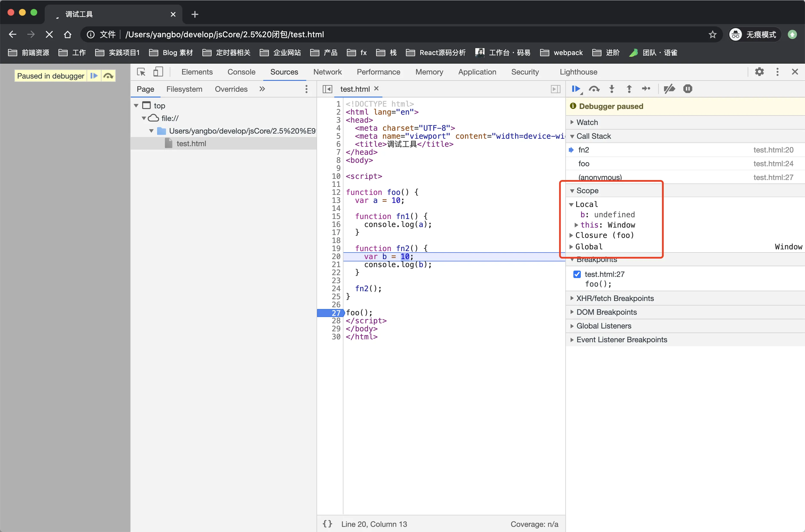Hide the navigator sidebar
Screen dimensions: 805x532
point(327,89)
